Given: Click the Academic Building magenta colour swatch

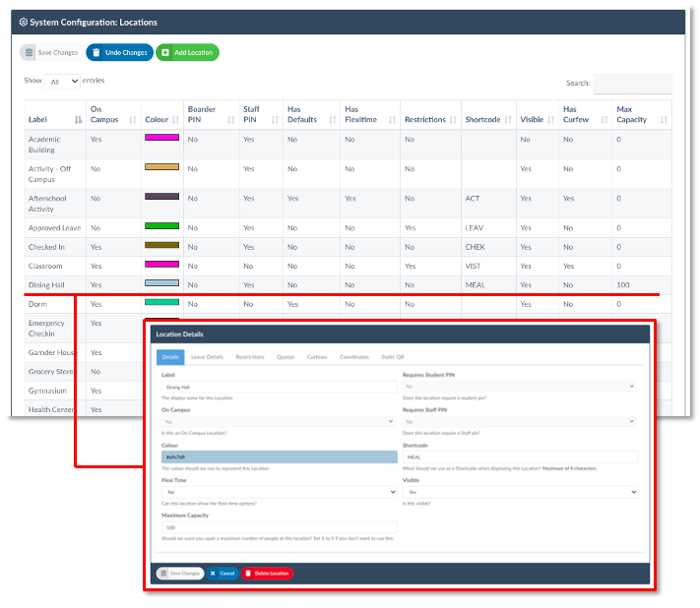Looking at the screenshot, I should click(x=162, y=138).
